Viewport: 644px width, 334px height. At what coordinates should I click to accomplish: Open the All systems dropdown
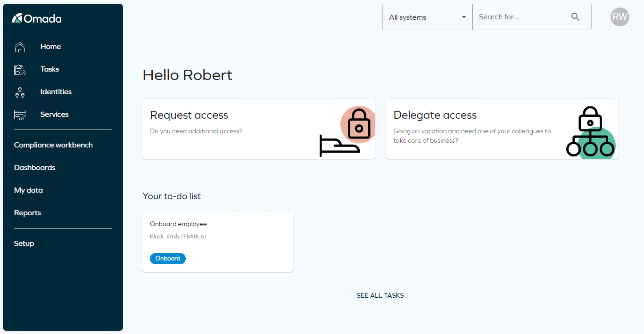point(427,17)
